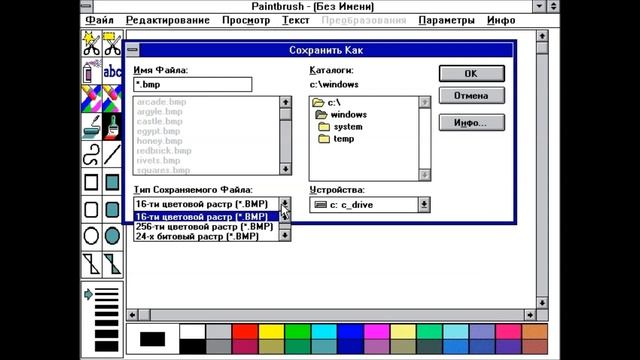The width and height of the screenshot is (640, 360).
Task: Open the Просмотр menu
Action: point(246,20)
